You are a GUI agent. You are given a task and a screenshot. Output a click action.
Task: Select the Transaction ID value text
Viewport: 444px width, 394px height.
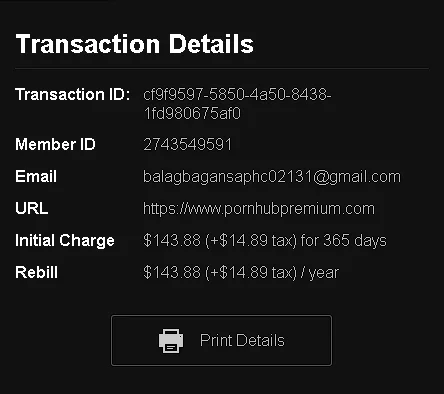click(237, 104)
